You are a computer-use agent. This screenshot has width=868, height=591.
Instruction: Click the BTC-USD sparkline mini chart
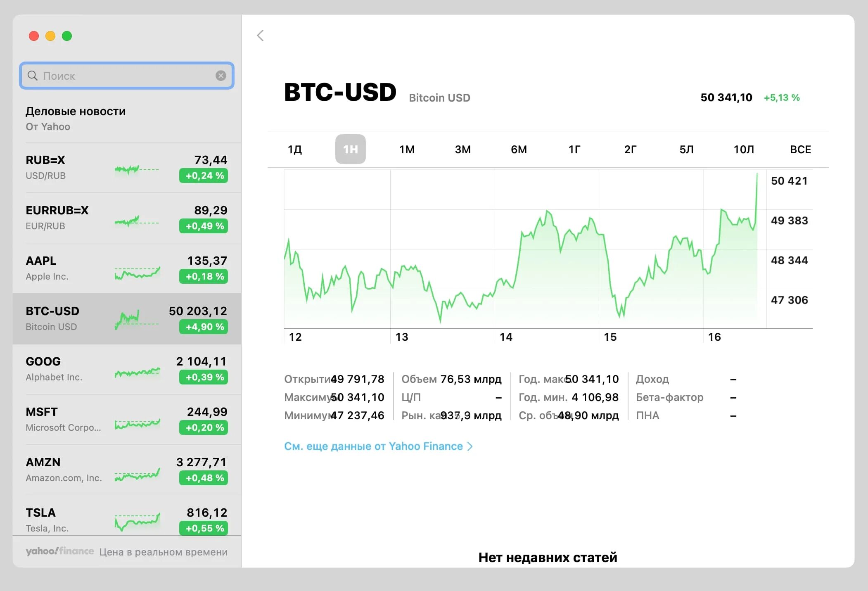click(x=137, y=320)
